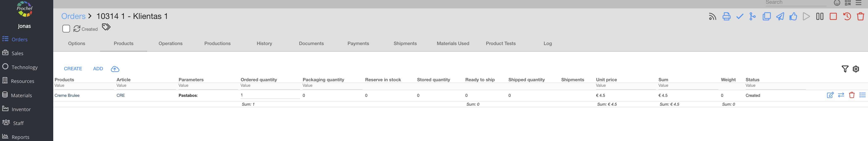Screen dimensions: 868x141
Task: Click the print order icon
Action: pos(726,17)
